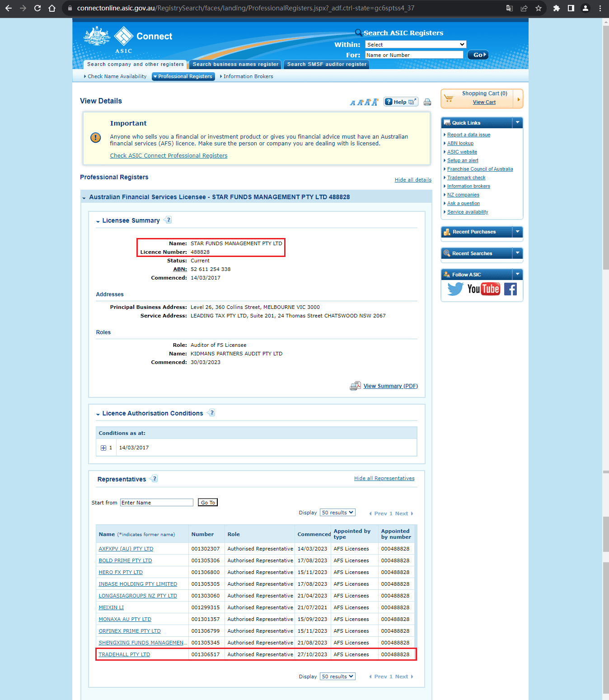Click the Representatives help question icon
Screen dimensions: 609x700
click(154, 479)
